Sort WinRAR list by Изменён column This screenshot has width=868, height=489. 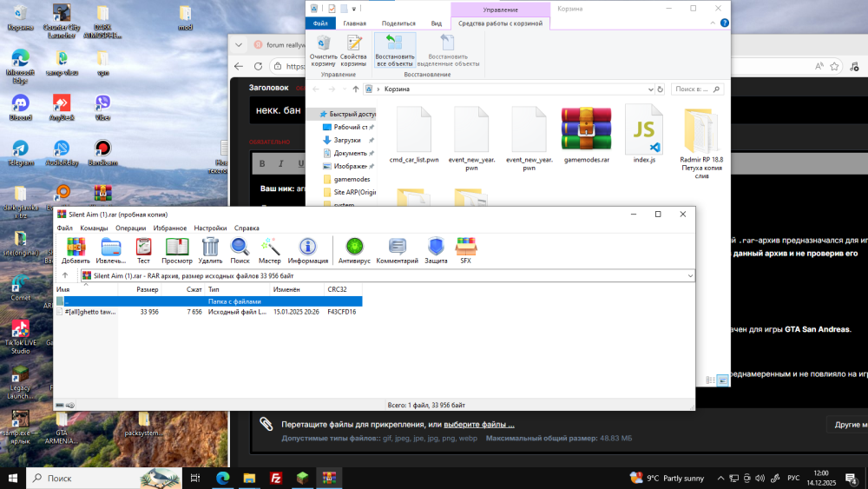[297, 289]
